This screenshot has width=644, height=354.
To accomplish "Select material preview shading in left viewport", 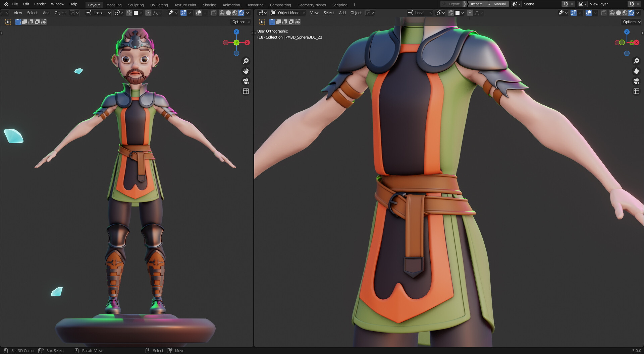I will pyautogui.click(x=234, y=13).
